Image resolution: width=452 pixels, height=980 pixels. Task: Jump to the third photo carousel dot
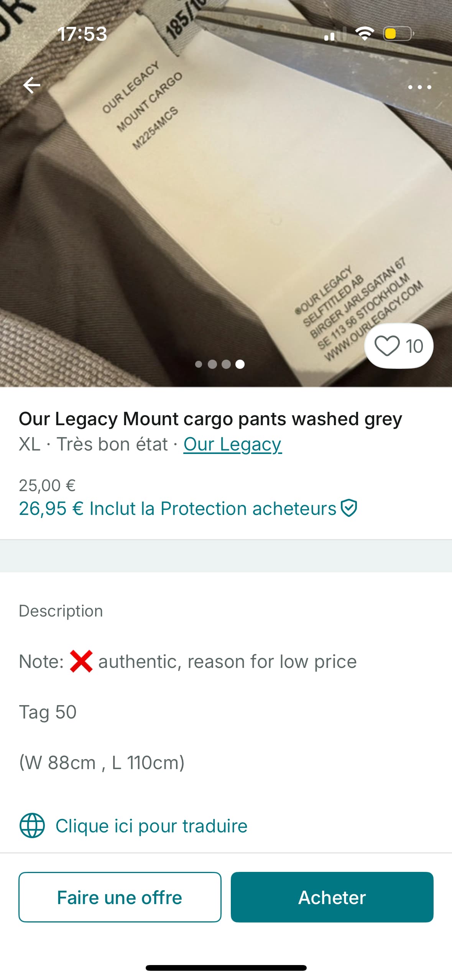click(x=226, y=364)
